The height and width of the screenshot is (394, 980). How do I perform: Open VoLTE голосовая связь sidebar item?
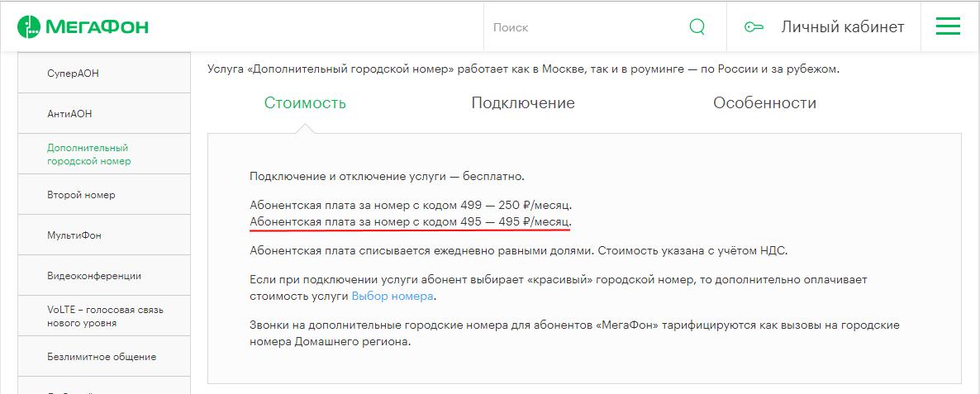(104, 316)
